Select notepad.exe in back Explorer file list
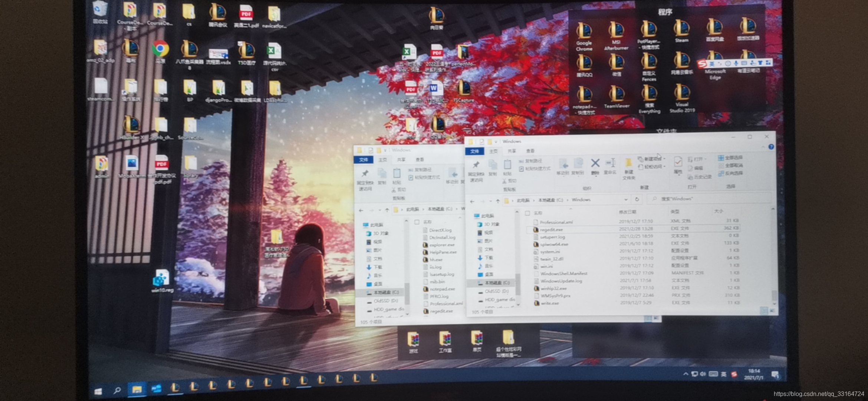This screenshot has height=401, width=868. (439, 289)
